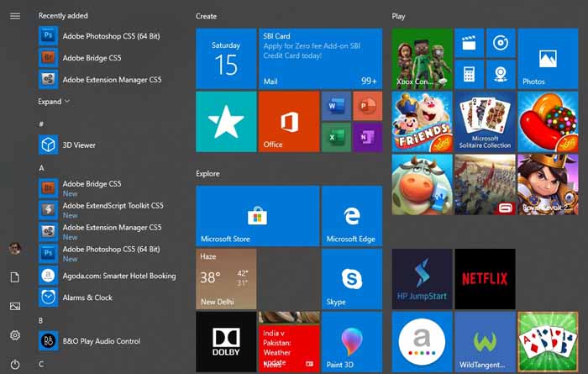Launch PowerPoint from small tile
Viewport: 588px width, 374px height.
pyautogui.click(x=368, y=106)
